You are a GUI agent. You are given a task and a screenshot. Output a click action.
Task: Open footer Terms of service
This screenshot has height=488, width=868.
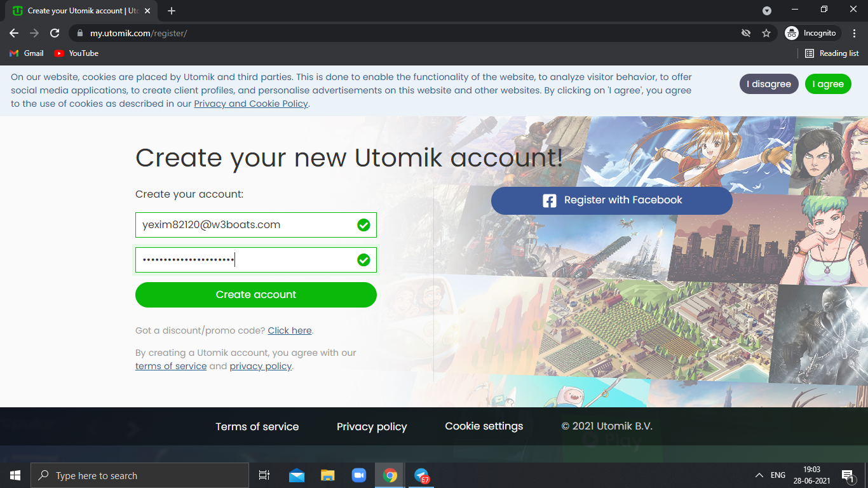(x=257, y=426)
